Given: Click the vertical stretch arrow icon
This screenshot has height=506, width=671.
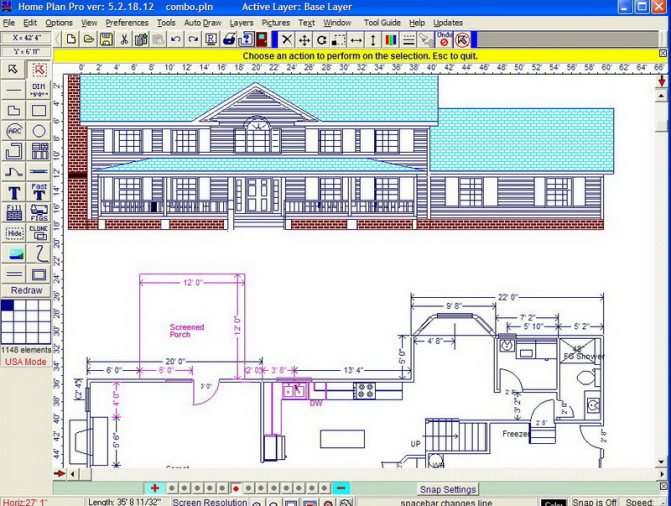Looking at the screenshot, I should (373, 40).
